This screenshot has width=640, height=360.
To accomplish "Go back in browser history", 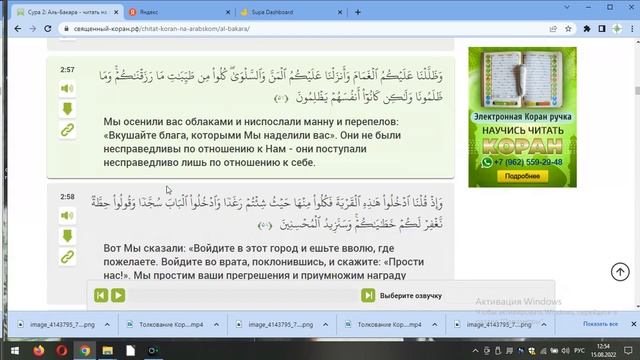I will click(18, 29).
